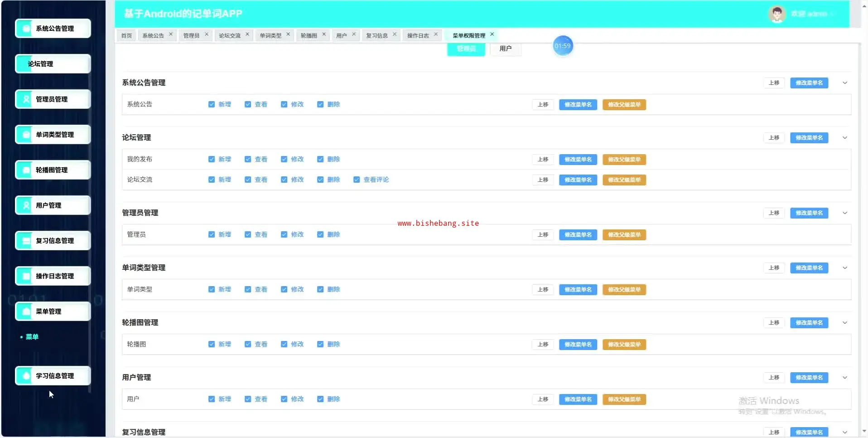Viewport: 868px width, 438px height.
Task: Close the 操作日志 tab with its X
Action: tap(436, 34)
